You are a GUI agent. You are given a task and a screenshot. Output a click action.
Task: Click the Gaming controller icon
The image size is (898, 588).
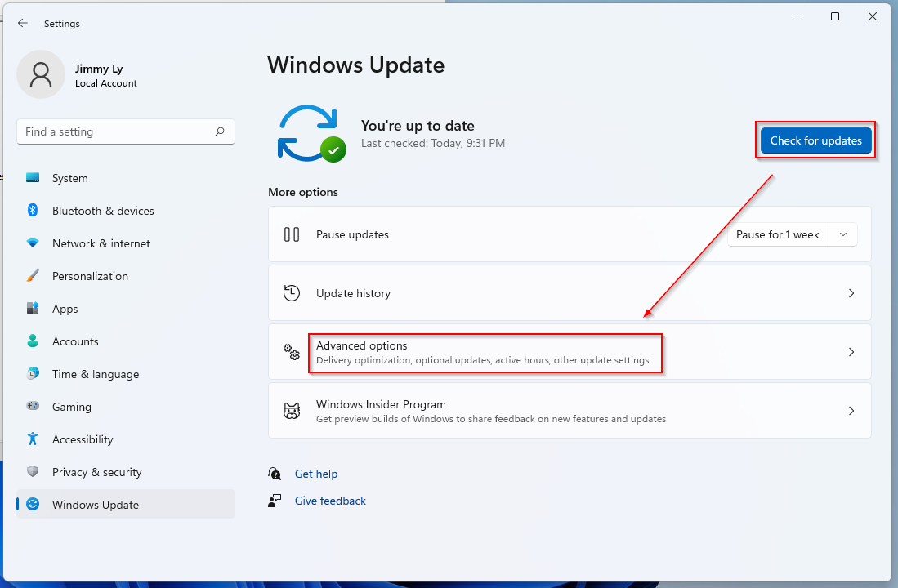(33, 406)
